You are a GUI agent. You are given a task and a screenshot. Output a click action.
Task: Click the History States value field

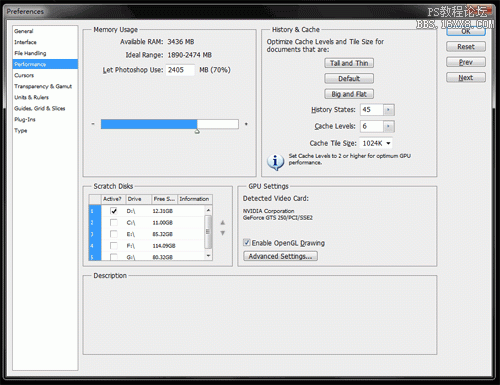tap(372, 110)
